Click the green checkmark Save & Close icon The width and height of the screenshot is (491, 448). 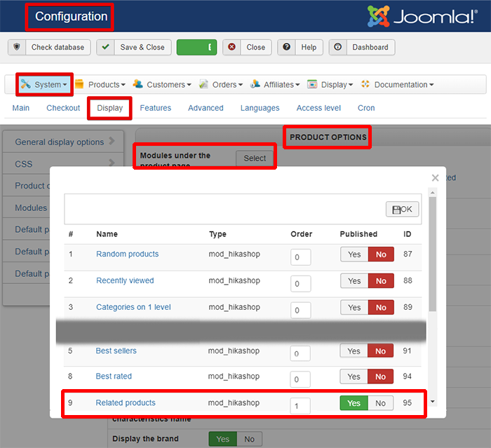tap(105, 47)
